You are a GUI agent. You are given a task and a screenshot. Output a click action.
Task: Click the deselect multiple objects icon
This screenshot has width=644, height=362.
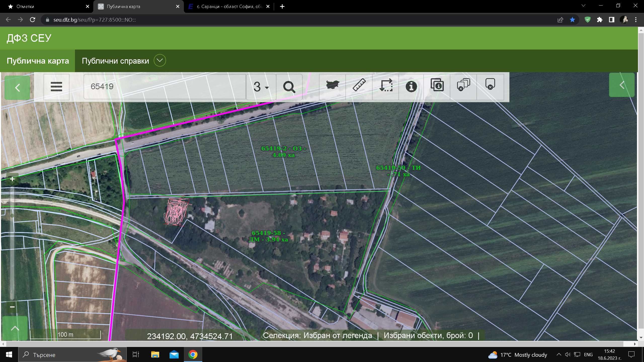pos(463,85)
